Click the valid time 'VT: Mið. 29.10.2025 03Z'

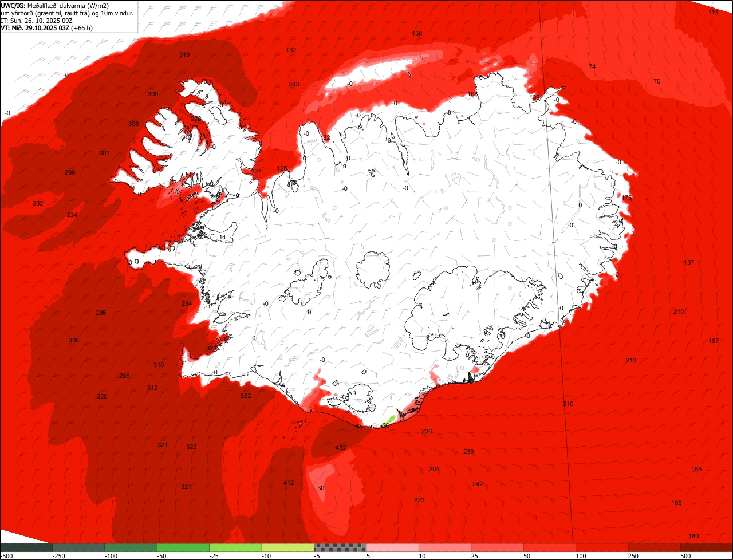pyautogui.click(x=35, y=27)
